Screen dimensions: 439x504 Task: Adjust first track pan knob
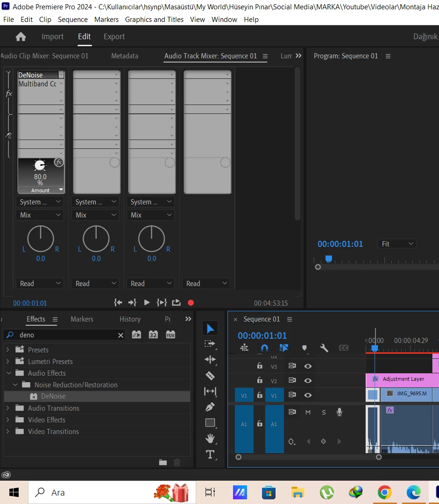click(x=41, y=238)
